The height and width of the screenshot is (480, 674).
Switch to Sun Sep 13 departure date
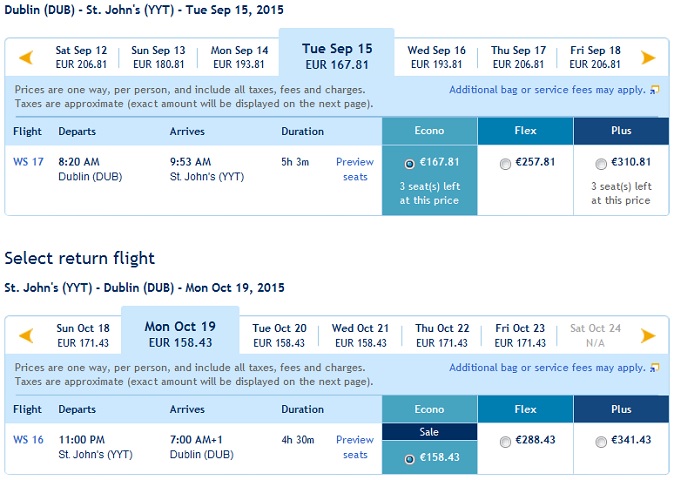pyautogui.click(x=158, y=57)
